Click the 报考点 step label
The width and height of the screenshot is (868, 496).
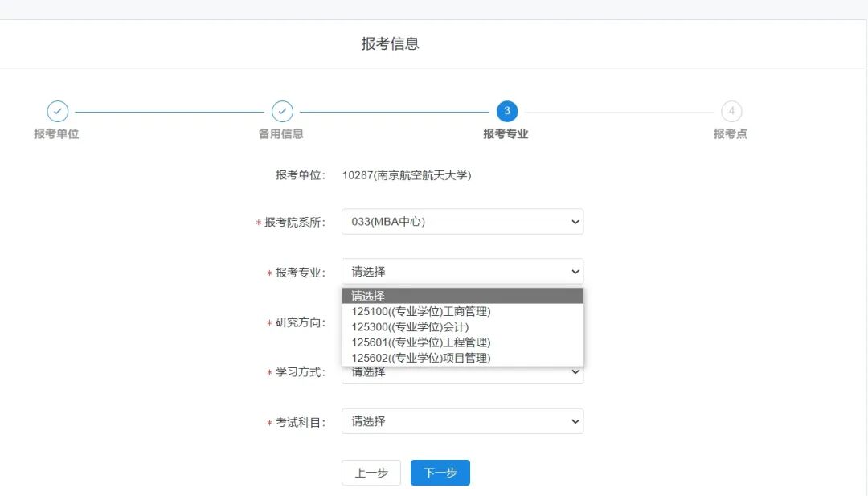click(731, 133)
